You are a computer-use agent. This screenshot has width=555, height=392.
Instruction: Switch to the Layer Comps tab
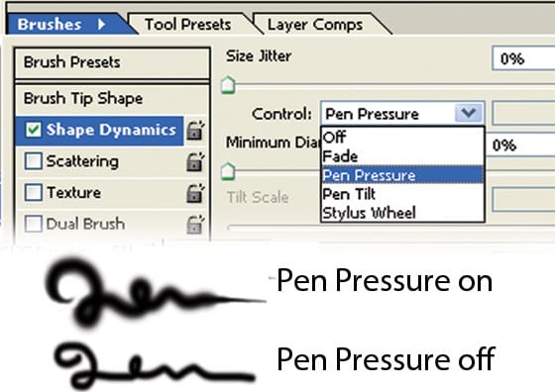coord(315,25)
